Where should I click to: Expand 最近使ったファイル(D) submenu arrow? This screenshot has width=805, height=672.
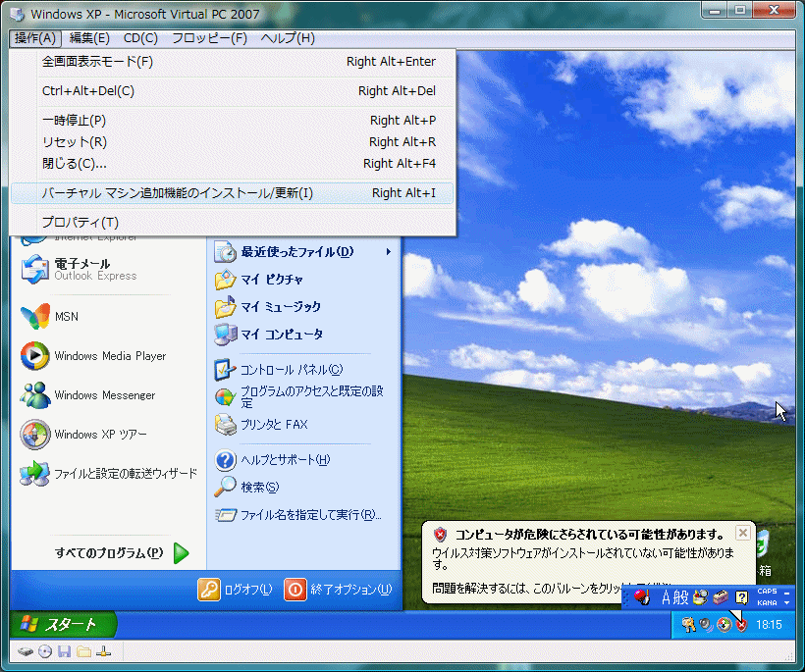[388, 252]
